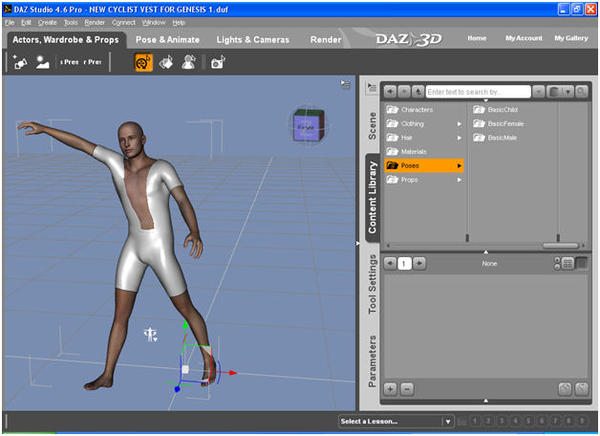
Task: Click the Content Library up-level arrow button
Action: tap(417, 91)
